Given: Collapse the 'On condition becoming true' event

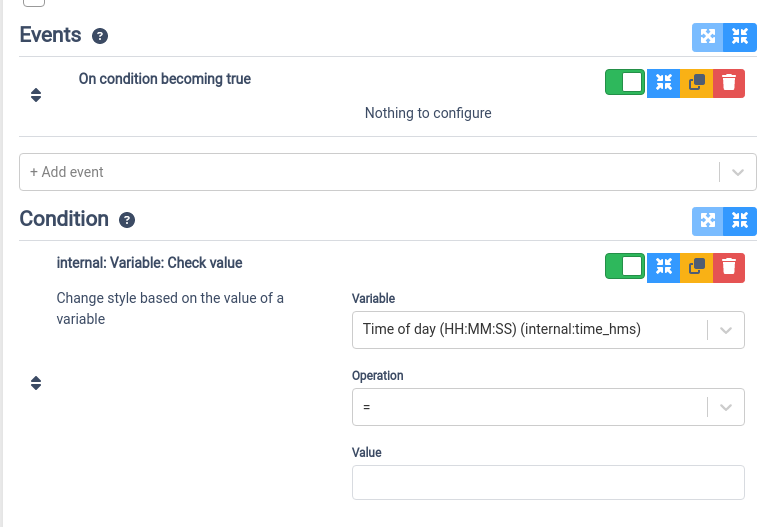Looking at the screenshot, I should [663, 83].
